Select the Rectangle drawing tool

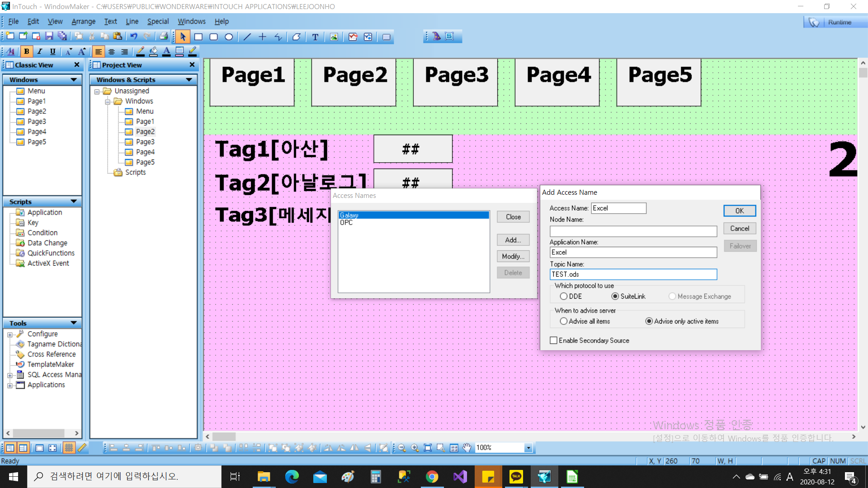tap(198, 37)
